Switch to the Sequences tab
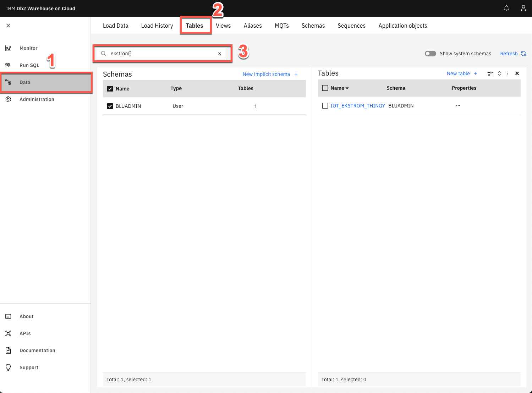Screen dimensions: 532x393 (x=352, y=26)
